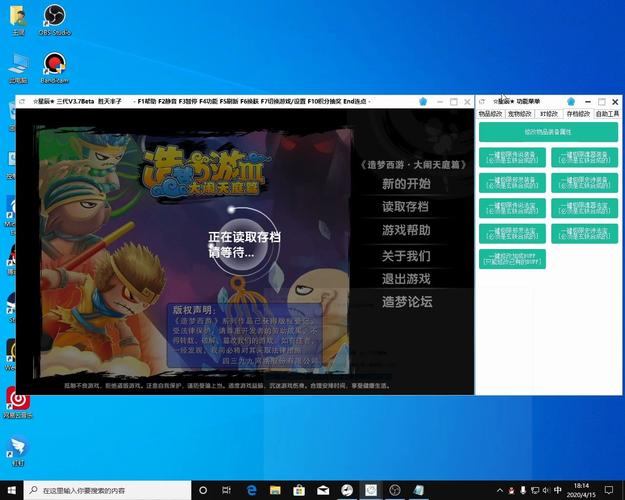This screenshot has height=500, width=625.
Task: Select 读取存档 in the game menu
Action: [405, 207]
